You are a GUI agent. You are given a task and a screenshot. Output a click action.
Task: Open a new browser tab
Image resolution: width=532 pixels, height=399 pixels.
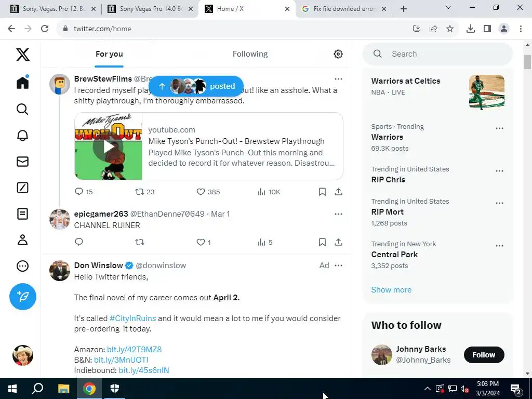(403, 9)
